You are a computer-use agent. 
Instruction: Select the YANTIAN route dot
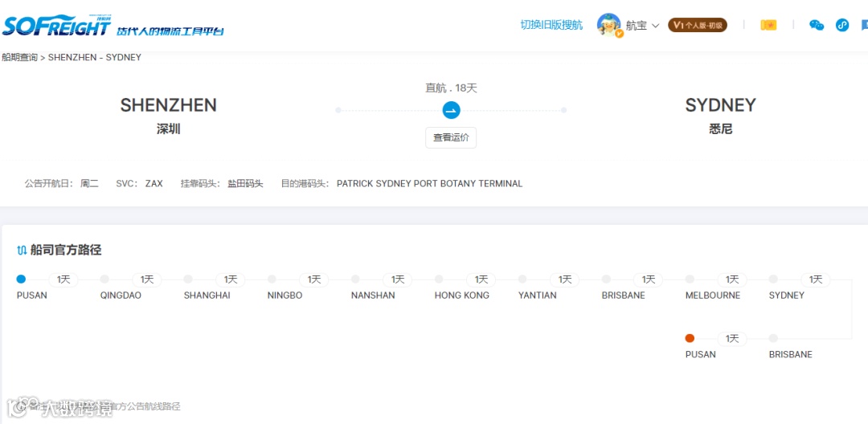(x=522, y=279)
